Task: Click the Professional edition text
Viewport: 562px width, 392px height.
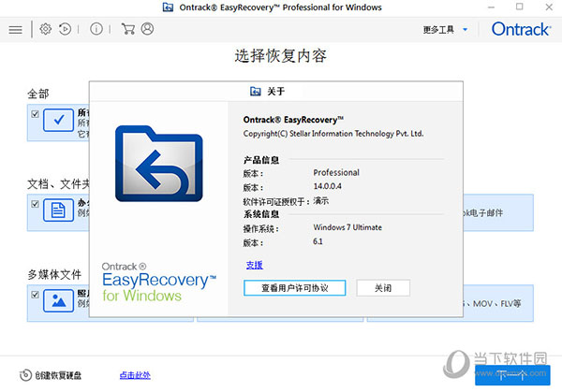Action: (x=336, y=172)
